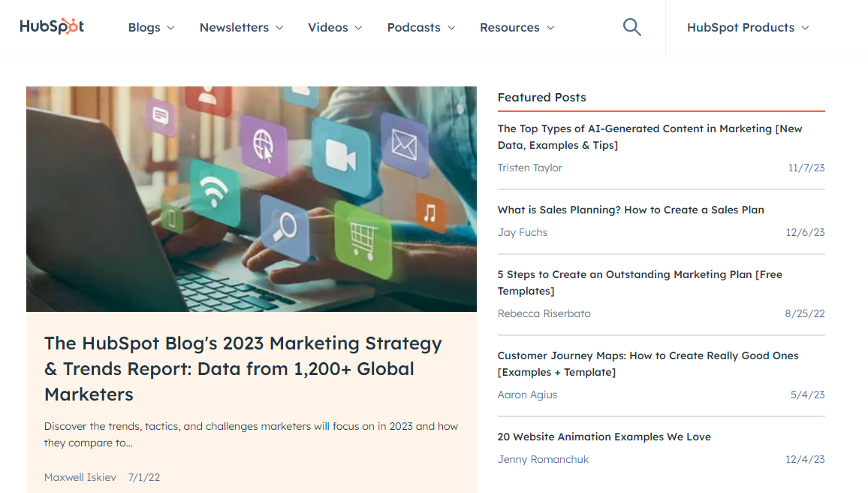
Task: Expand the chevron next to Blogs
Action: click(170, 28)
